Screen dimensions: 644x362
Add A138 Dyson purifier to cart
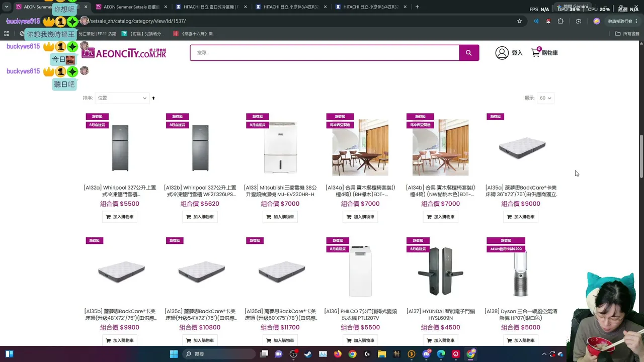(x=521, y=340)
